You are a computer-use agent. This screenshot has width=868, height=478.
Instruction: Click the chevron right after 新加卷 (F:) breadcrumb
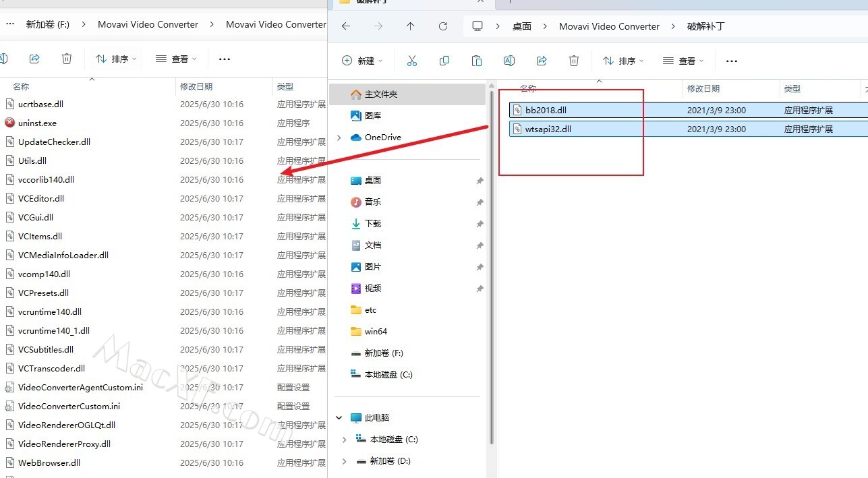pyautogui.click(x=84, y=24)
